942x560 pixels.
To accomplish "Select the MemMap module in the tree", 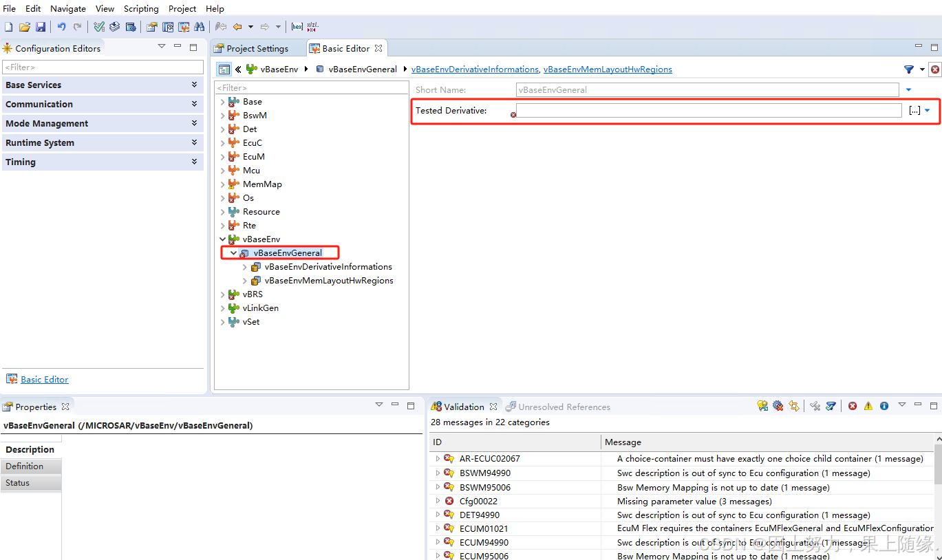I will point(262,184).
